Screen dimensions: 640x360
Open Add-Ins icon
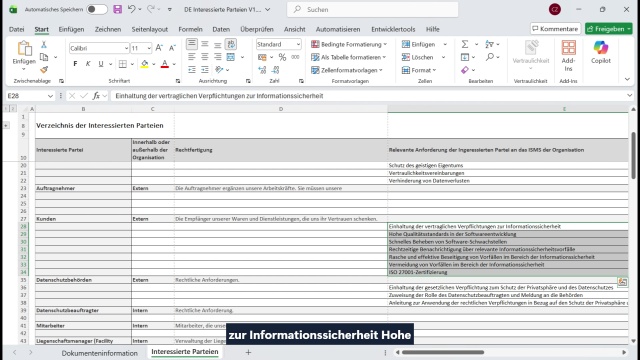click(x=569, y=48)
